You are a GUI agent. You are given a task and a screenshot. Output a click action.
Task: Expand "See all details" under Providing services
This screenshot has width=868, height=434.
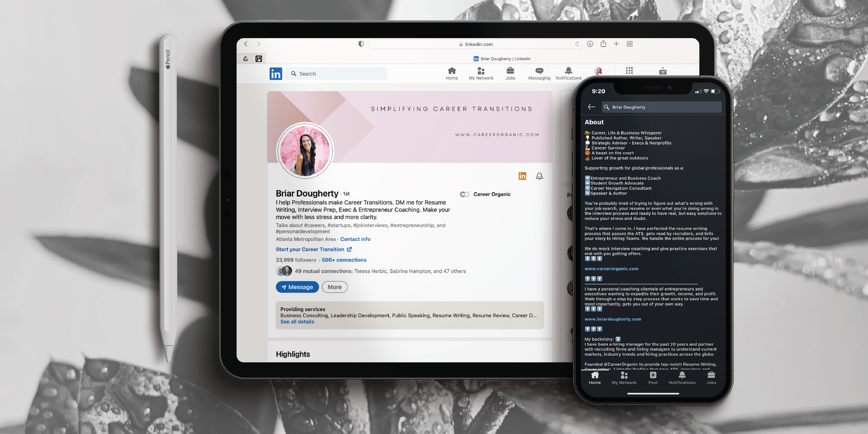coord(297,321)
